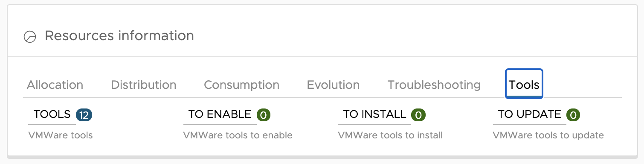Viewport: 644px width, 164px height.
Task: Select the TOOLS sub-tab label
Action: 52,114
